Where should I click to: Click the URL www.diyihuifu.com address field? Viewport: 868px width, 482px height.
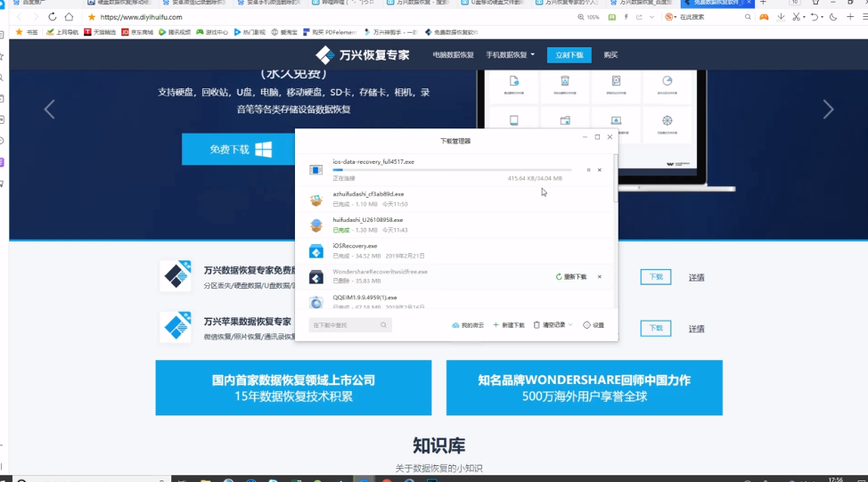pos(141,17)
